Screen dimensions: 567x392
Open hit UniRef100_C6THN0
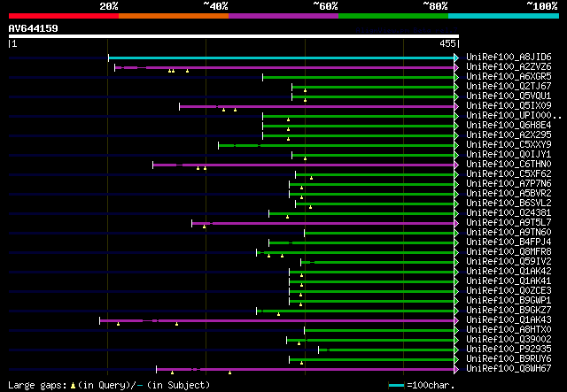[x=509, y=165]
